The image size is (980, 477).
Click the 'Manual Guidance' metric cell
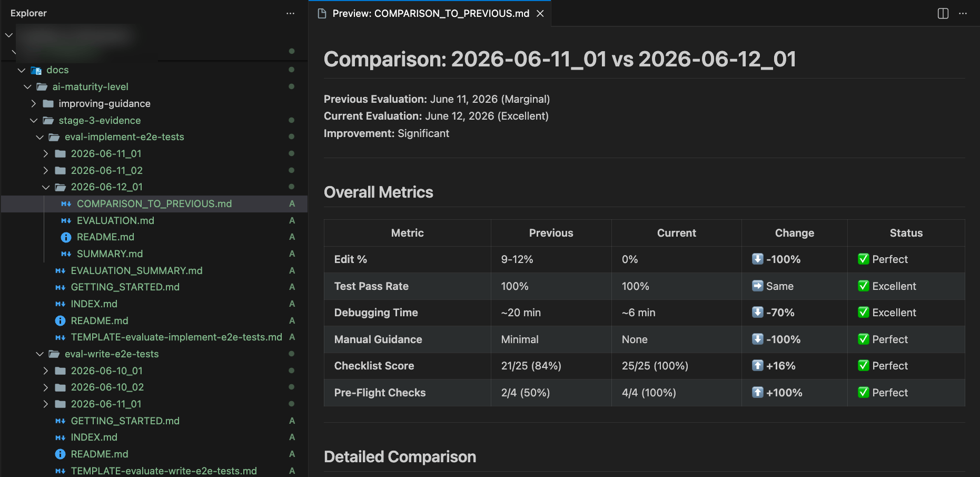coord(407,339)
